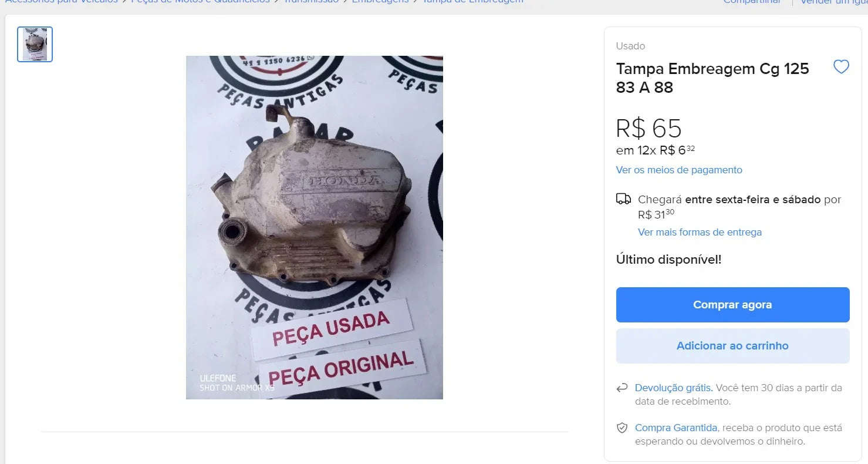The width and height of the screenshot is (868, 464).
Task: Click the Tampa Embreagem Cg 125 title
Action: 712,78
